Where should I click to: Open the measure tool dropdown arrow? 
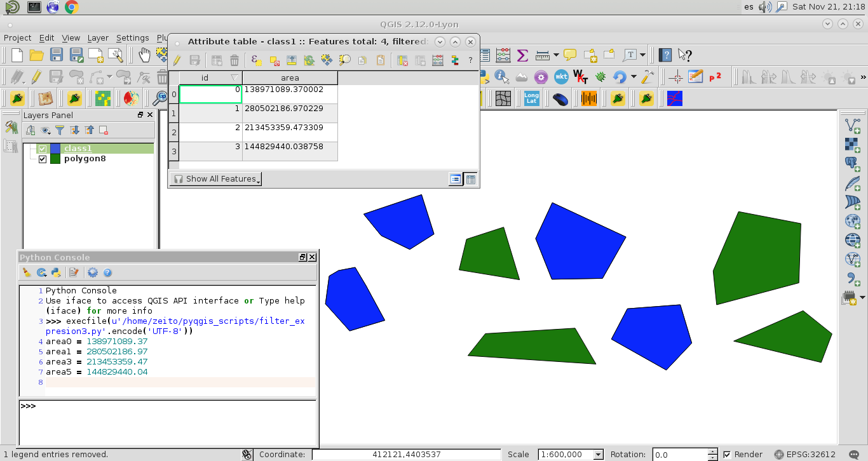[556, 55]
